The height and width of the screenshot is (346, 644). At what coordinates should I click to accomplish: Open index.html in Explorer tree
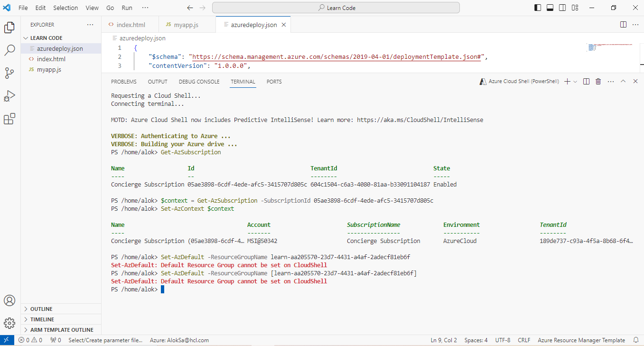pyautogui.click(x=61, y=59)
